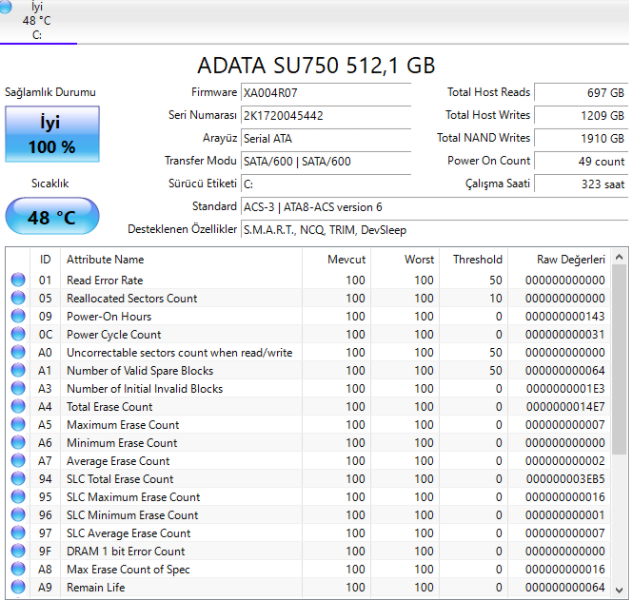629x600 pixels.
Task: Click the status orb for Total Erase Count
Action: pyautogui.click(x=17, y=407)
